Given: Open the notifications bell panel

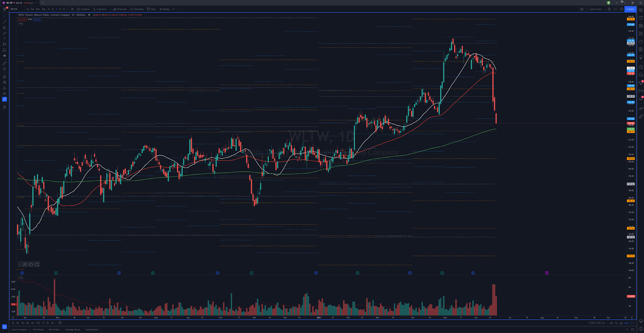Looking at the screenshot, I should pyautogui.click(x=641, y=98).
